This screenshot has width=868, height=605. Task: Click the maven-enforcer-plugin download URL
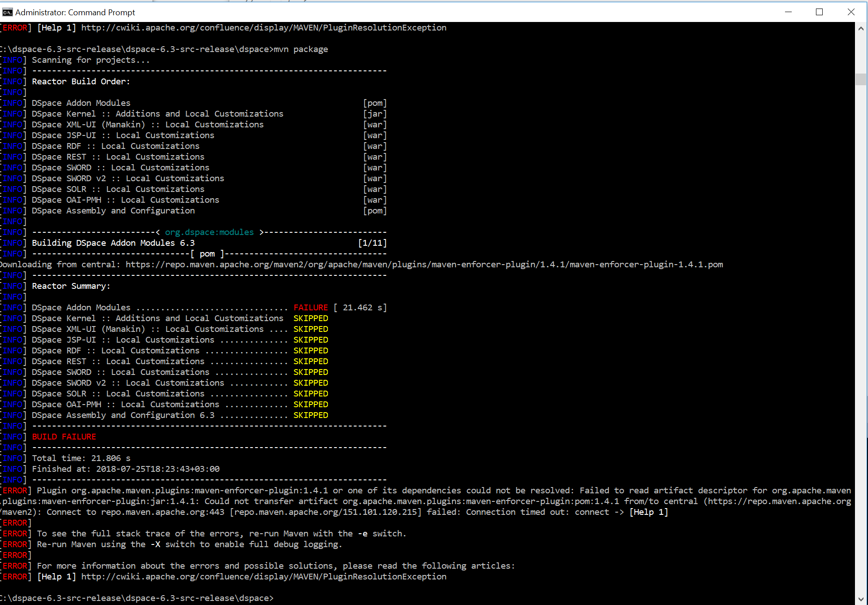click(x=424, y=265)
